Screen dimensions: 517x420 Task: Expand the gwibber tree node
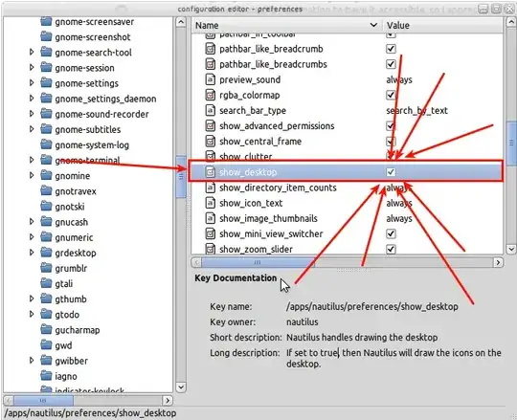click(x=32, y=361)
